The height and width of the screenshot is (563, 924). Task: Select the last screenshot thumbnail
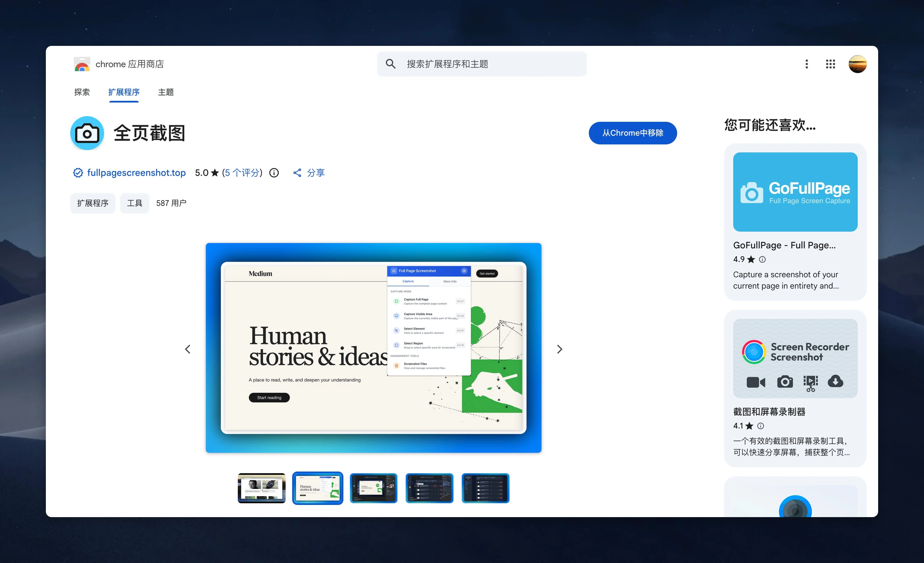pos(485,488)
